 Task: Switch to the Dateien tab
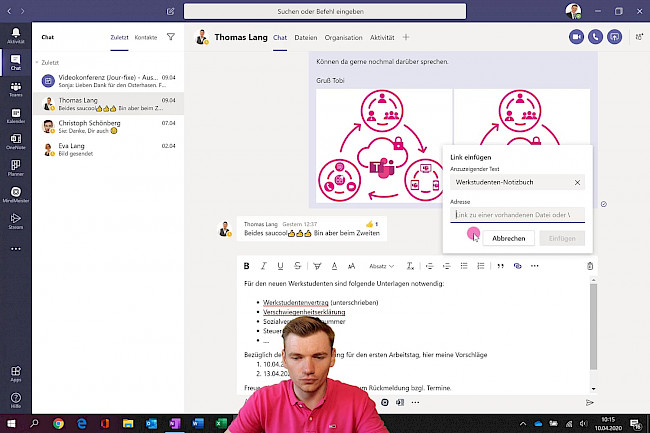tap(306, 37)
